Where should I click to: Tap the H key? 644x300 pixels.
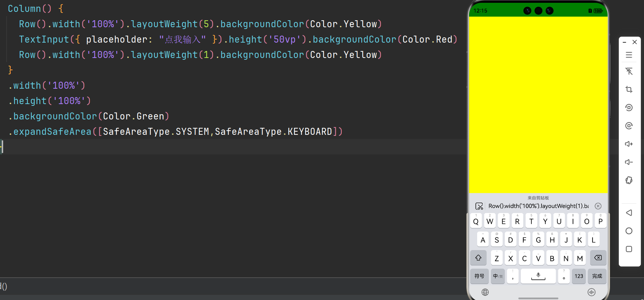tap(552, 239)
